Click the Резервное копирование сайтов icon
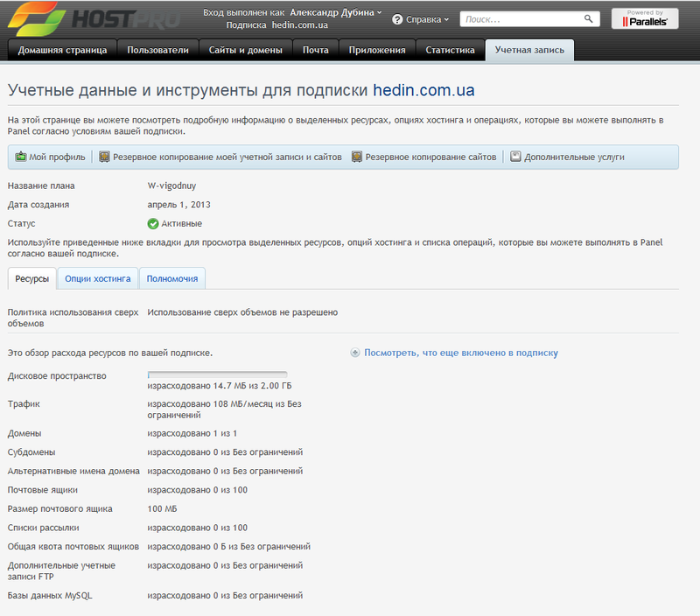This screenshot has height=616, width=700. coord(357,157)
